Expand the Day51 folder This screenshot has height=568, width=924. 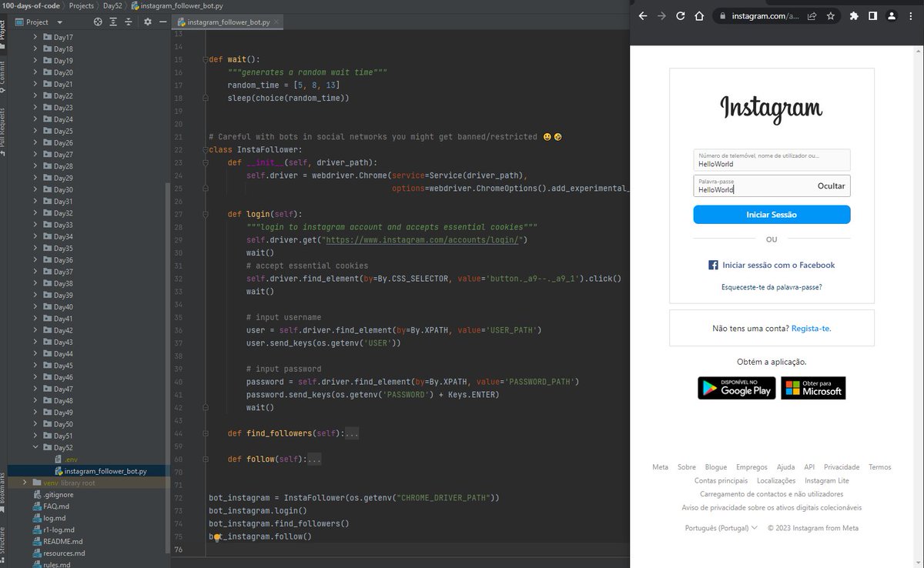(x=35, y=436)
